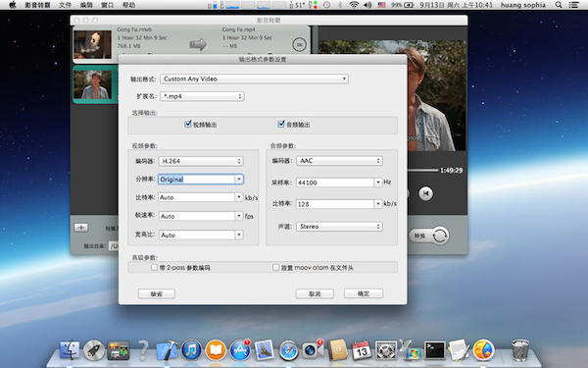This screenshot has height=368, width=588.
Task: Open iTunes from the dock
Action: coord(192,350)
